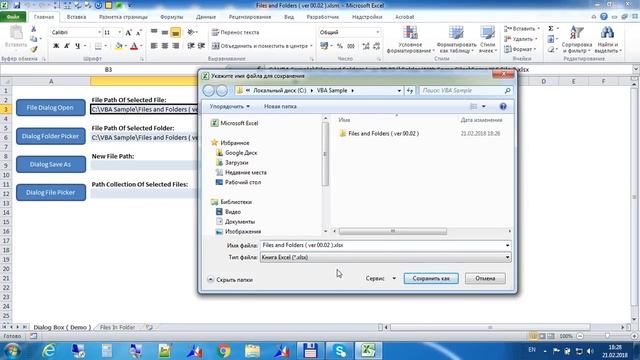Image resolution: width=640 pixels, height=360 pixels.
Task: Switch to the Acrobat ribbon tab
Action: click(404, 17)
